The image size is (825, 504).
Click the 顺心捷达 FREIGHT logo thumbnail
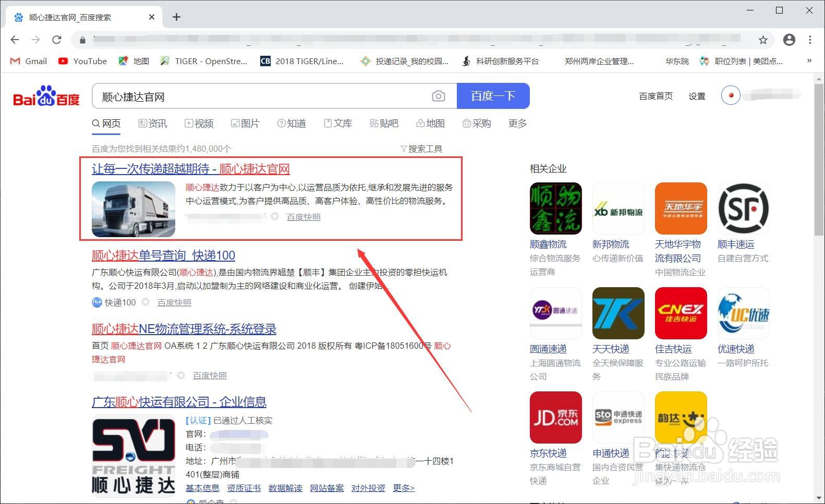134,456
